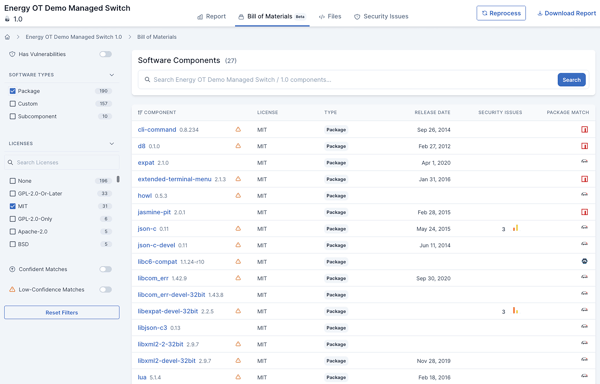The width and height of the screenshot is (600, 384).
Task: Enable the Confident Matches switch
Action: [106, 269]
